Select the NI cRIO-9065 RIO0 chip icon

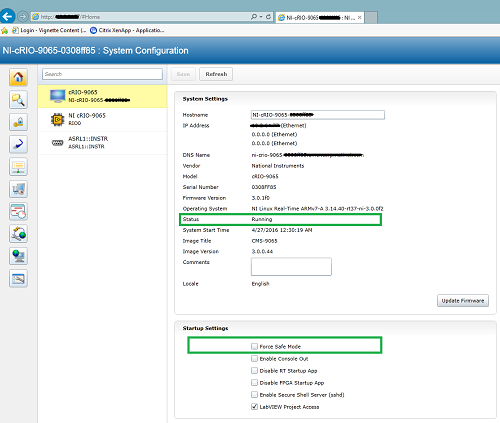point(58,119)
